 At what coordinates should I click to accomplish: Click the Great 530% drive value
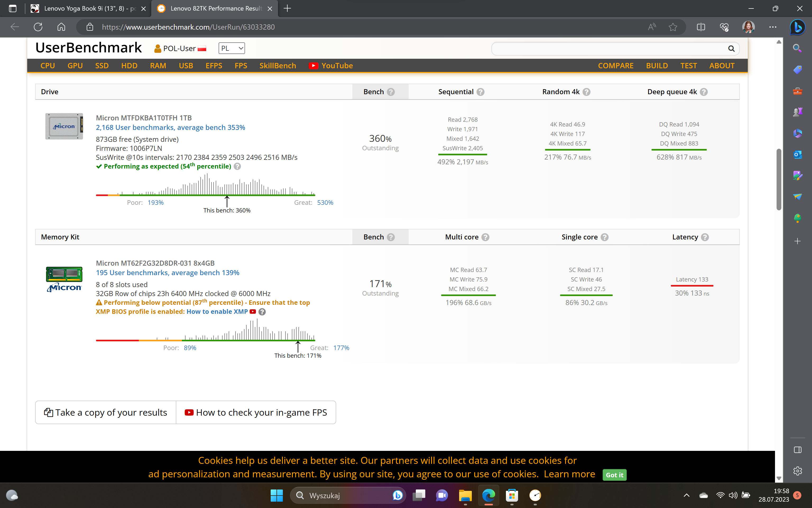(x=325, y=203)
